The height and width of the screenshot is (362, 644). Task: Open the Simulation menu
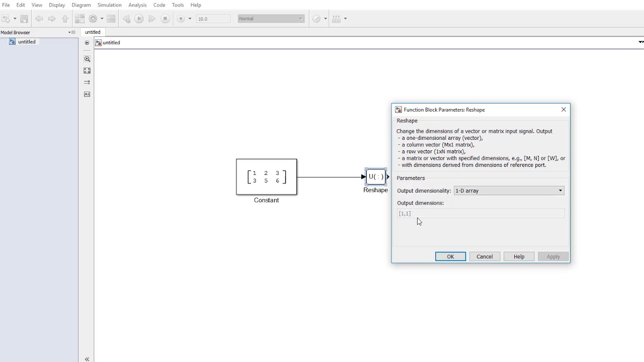coord(109,5)
